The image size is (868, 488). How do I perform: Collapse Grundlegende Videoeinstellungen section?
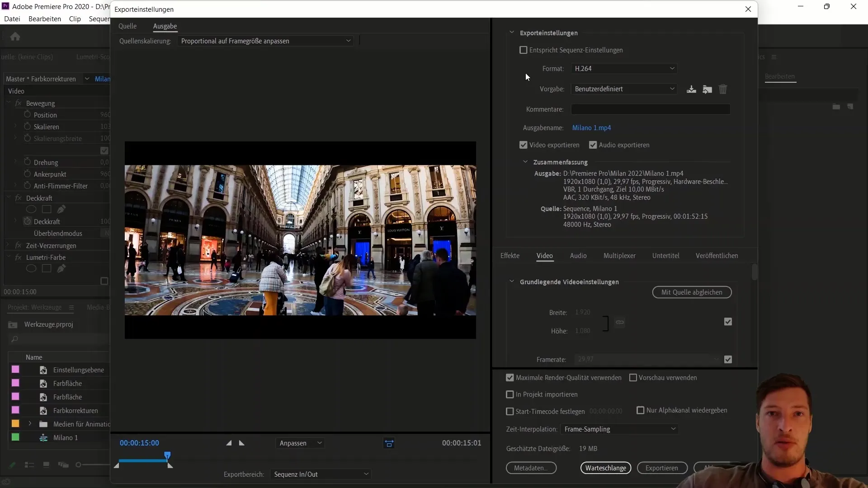click(512, 282)
